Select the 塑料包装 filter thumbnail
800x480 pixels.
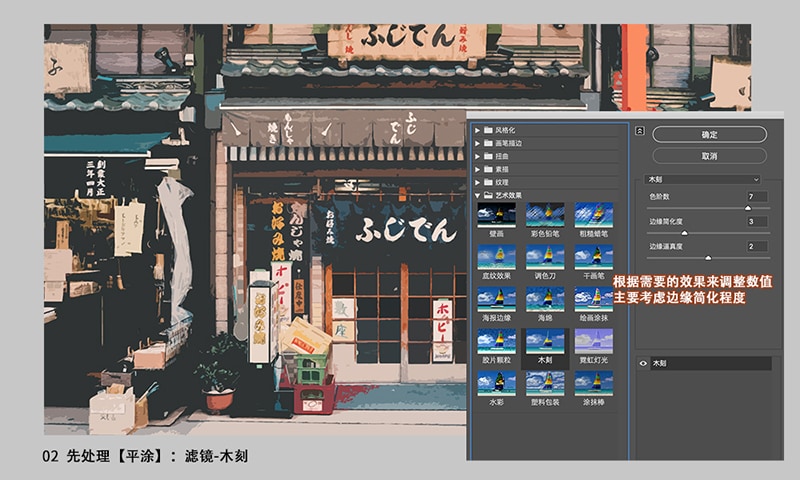coord(545,382)
